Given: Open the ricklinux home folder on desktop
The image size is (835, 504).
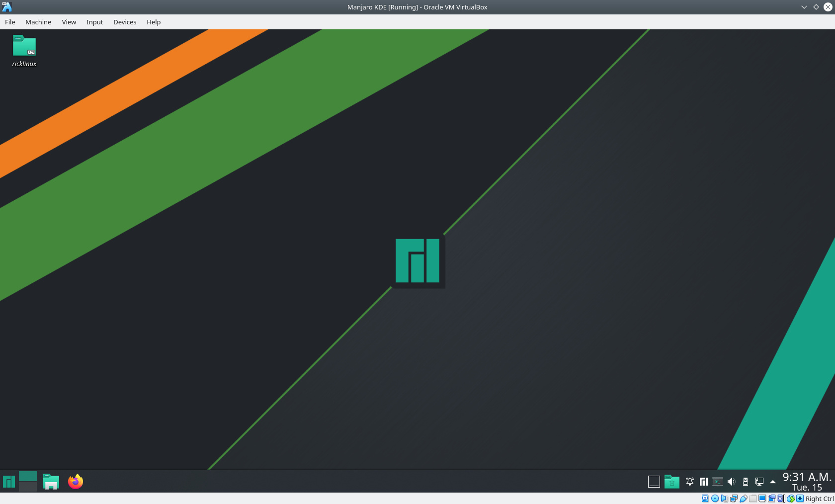Looking at the screenshot, I should pos(24,50).
